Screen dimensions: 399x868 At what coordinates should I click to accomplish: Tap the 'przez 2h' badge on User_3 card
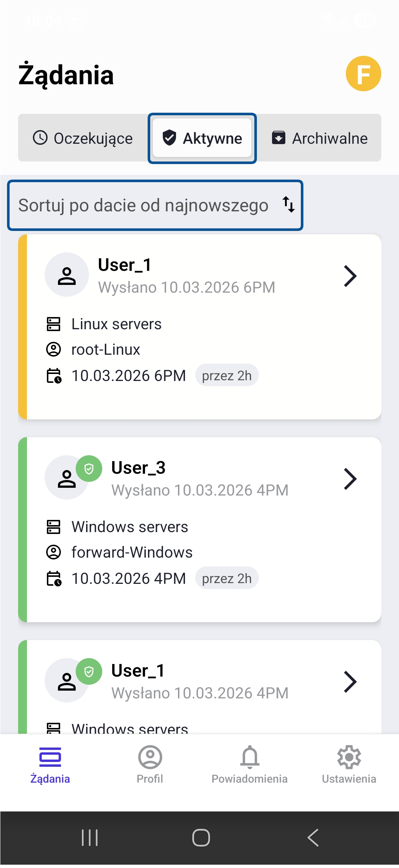coord(227,578)
